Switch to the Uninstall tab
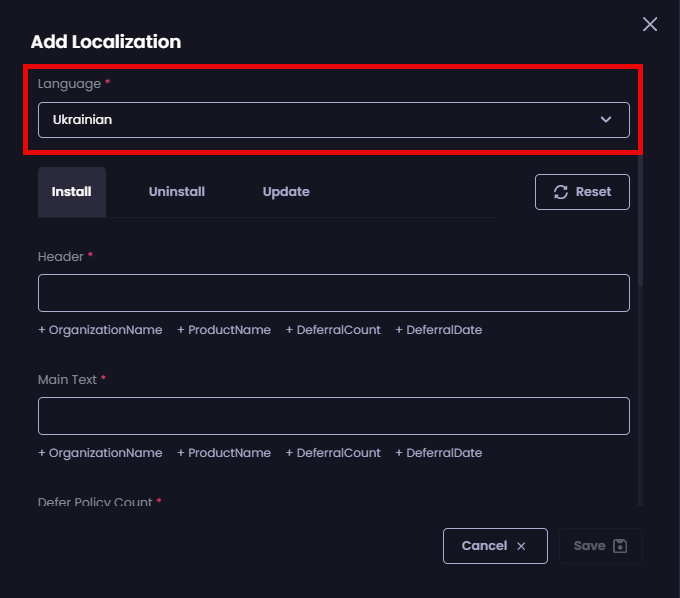 pyautogui.click(x=177, y=192)
